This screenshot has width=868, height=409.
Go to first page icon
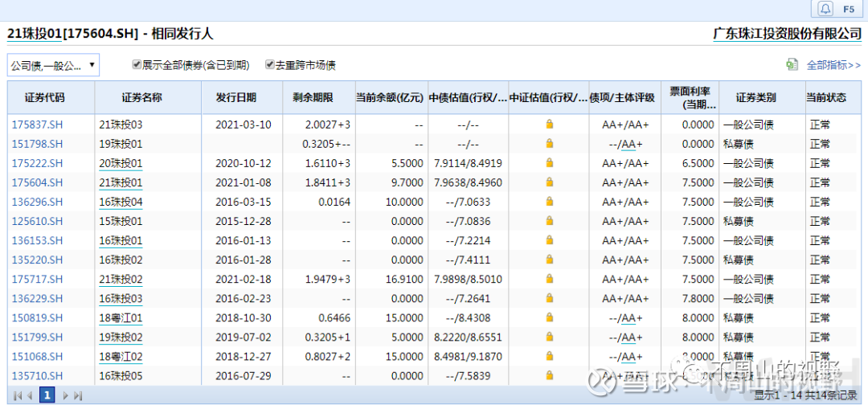[18, 395]
